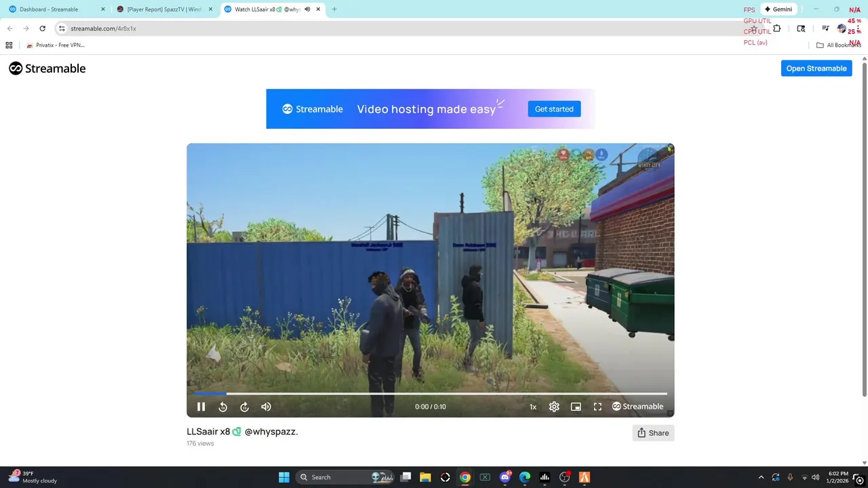Open video player settings gear
Viewport: 868px width, 488px height.
coord(554,407)
